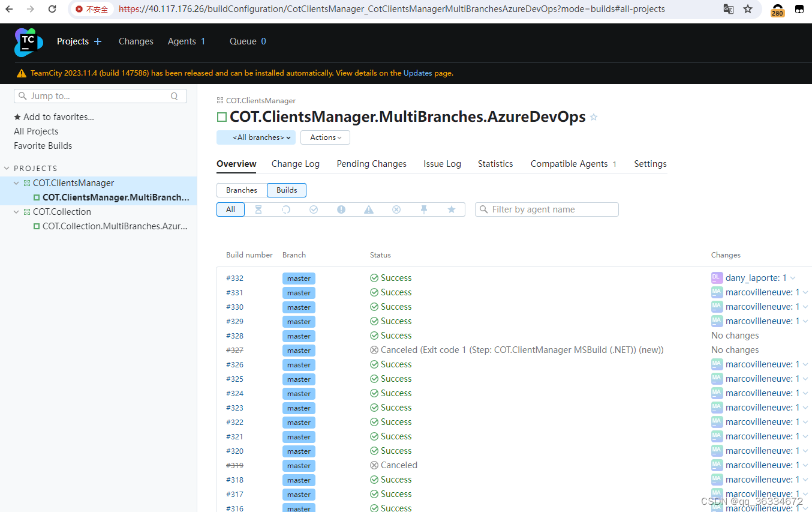Image resolution: width=812 pixels, height=512 pixels.
Task: Filter failed-to-start builds with triangle icon
Action: click(369, 209)
